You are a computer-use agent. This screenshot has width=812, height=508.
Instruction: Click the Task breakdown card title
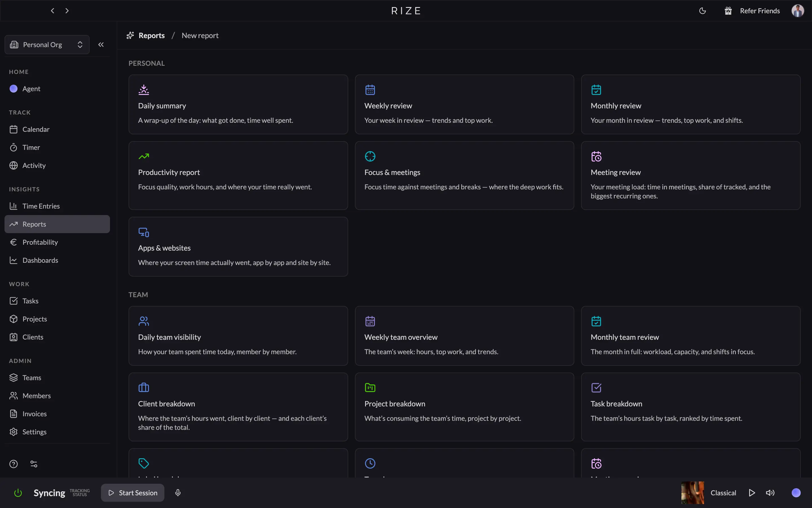pos(616,404)
